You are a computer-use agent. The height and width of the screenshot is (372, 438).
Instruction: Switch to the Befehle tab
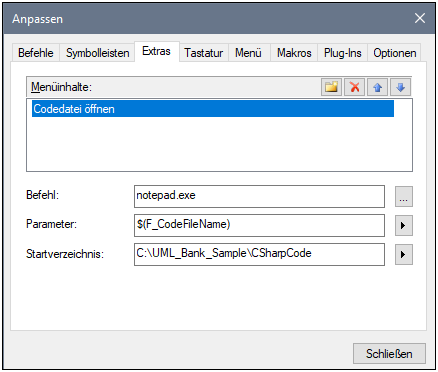click(36, 53)
